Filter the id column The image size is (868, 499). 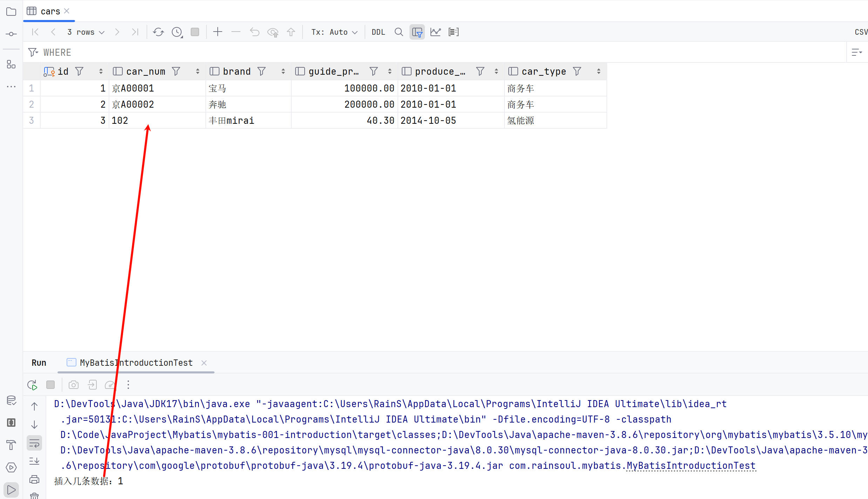[x=80, y=72]
